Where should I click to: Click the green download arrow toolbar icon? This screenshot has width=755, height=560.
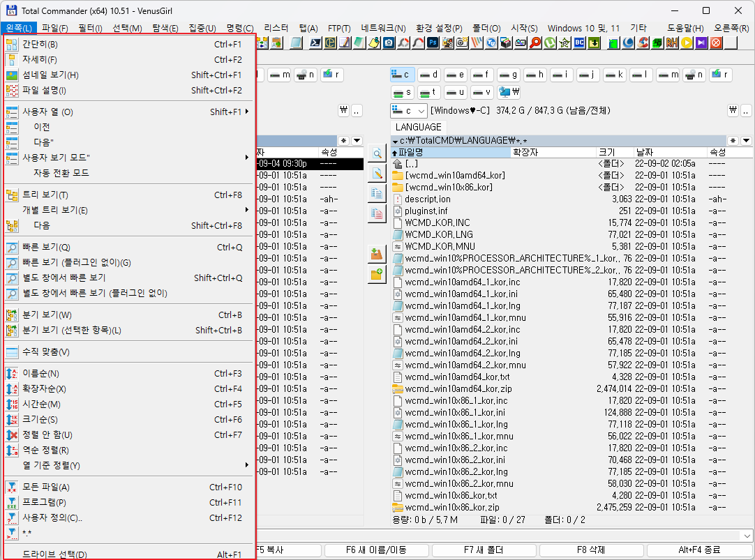pos(595,43)
